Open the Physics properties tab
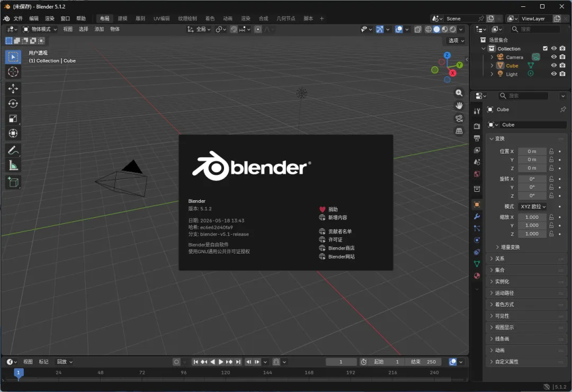Image resolution: width=572 pixels, height=392 pixels. pyautogui.click(x=477, y=240)
